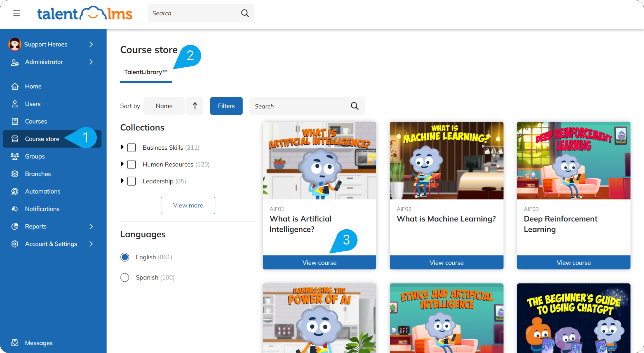View course for What is Artificial Intelligence?

(319, 262)
